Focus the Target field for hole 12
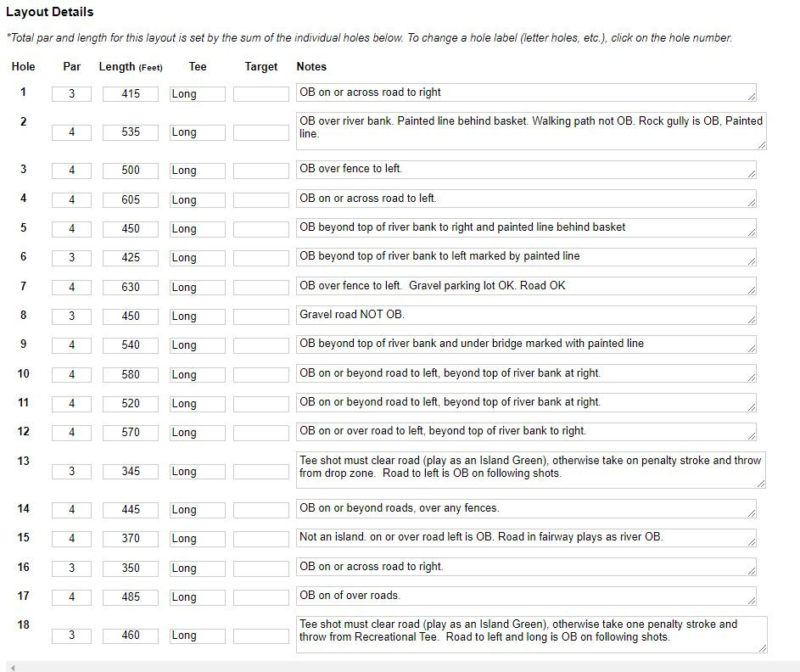This screenshot has height=672, width=800. coord(261,433)
